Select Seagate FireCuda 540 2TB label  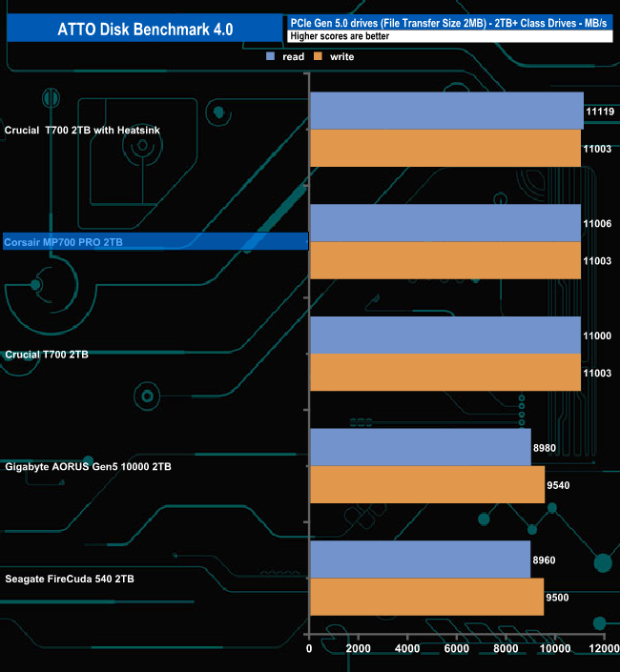(70, 579)
